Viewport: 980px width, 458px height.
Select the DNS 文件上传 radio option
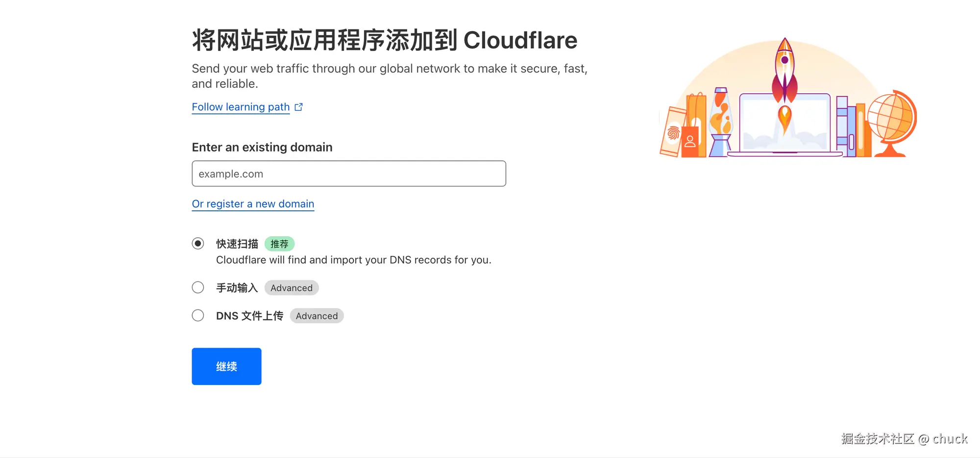pyautogui.click(x=198, y=315)
